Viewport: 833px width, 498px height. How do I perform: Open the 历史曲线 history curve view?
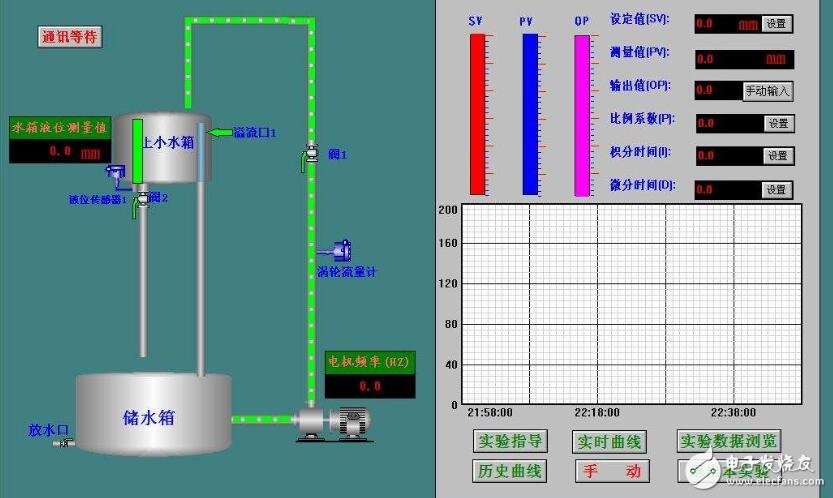(510, 470)
